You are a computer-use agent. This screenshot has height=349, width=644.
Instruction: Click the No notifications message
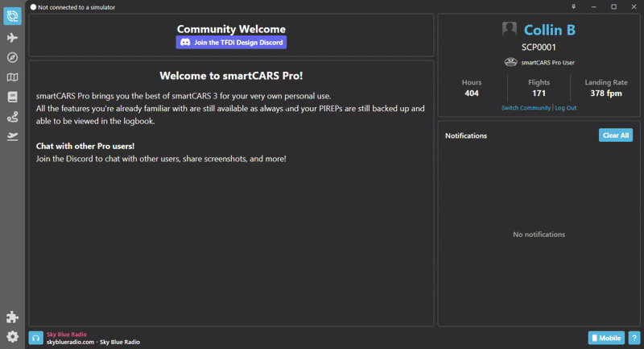point(539,235)
